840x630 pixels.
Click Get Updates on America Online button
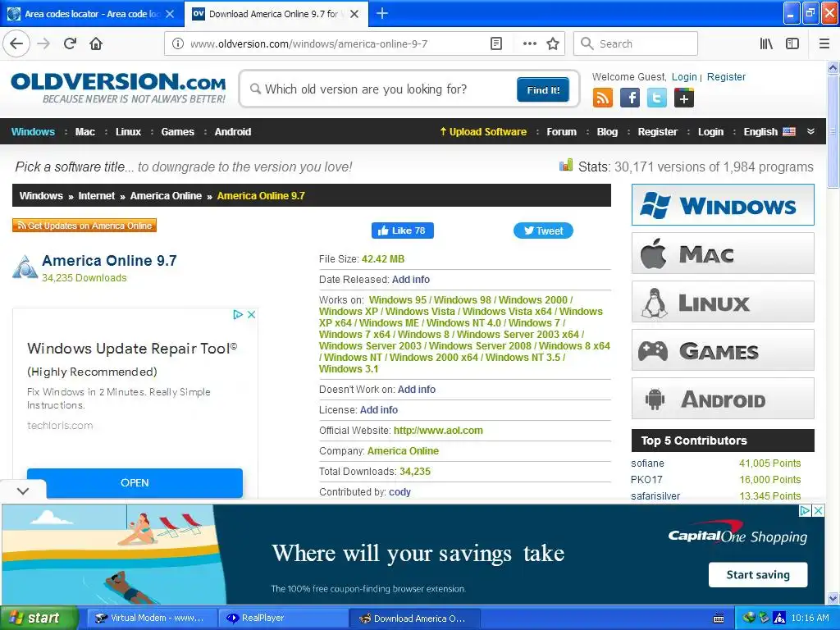[x=84, y=226]
